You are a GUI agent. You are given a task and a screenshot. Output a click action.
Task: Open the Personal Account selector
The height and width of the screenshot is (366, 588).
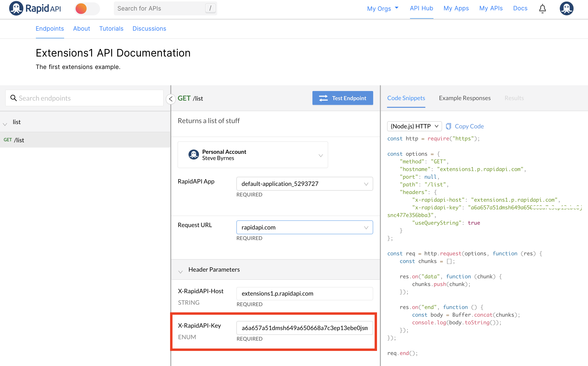[x=253, y=155]
